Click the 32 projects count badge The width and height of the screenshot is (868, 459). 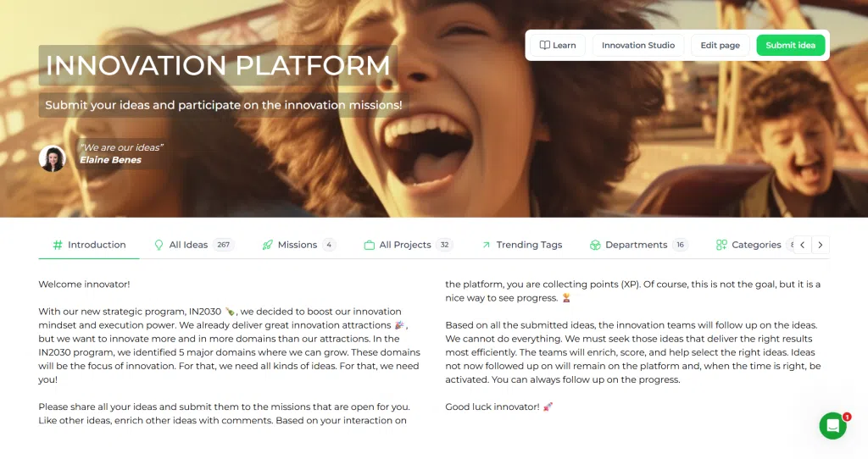tap(444, 245)
